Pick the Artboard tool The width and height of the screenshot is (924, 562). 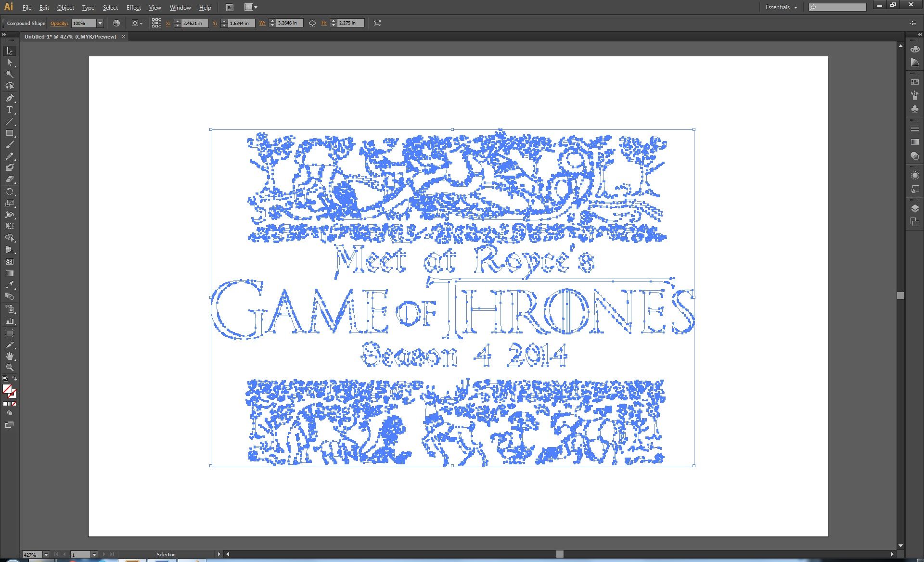[x=10, y=333]
